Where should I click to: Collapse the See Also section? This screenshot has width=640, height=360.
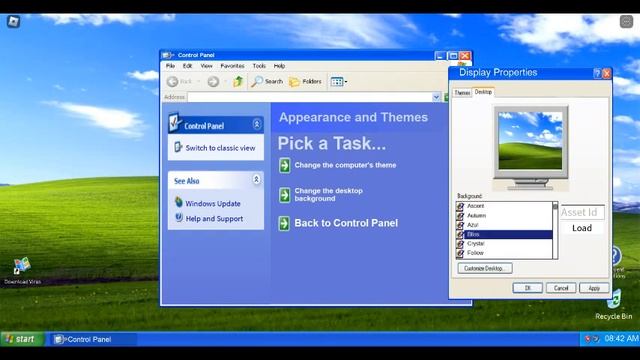[x=256, y=179]
